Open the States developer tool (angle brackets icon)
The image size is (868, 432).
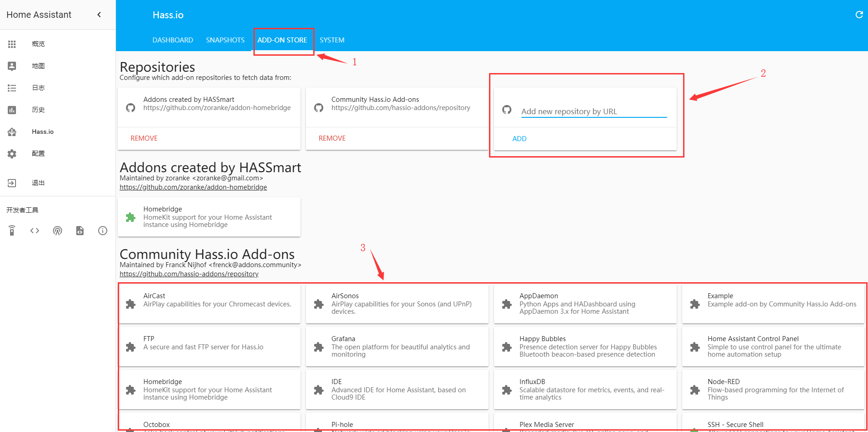coord(35,231)
